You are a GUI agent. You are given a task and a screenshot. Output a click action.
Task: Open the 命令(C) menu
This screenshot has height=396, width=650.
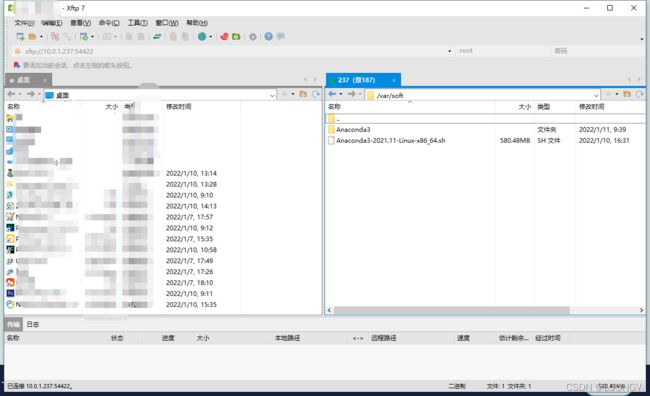pyautogui.click(x=109, y=23)
